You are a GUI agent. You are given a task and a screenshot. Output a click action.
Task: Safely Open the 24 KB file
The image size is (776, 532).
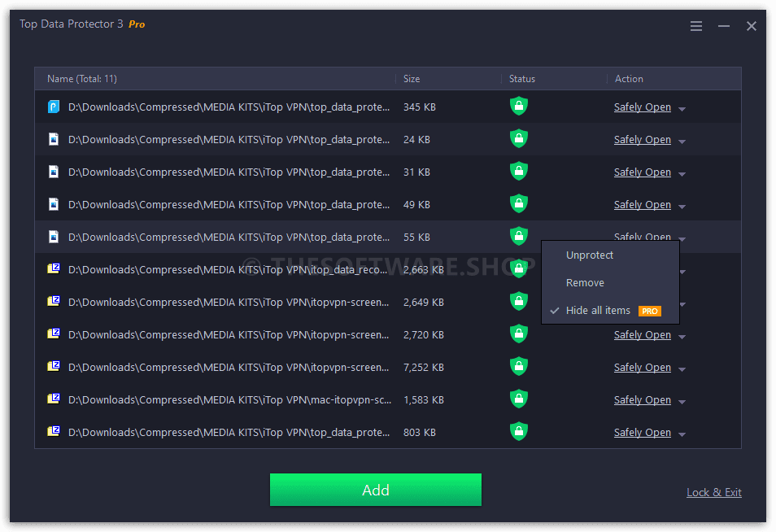pos(643,140)
